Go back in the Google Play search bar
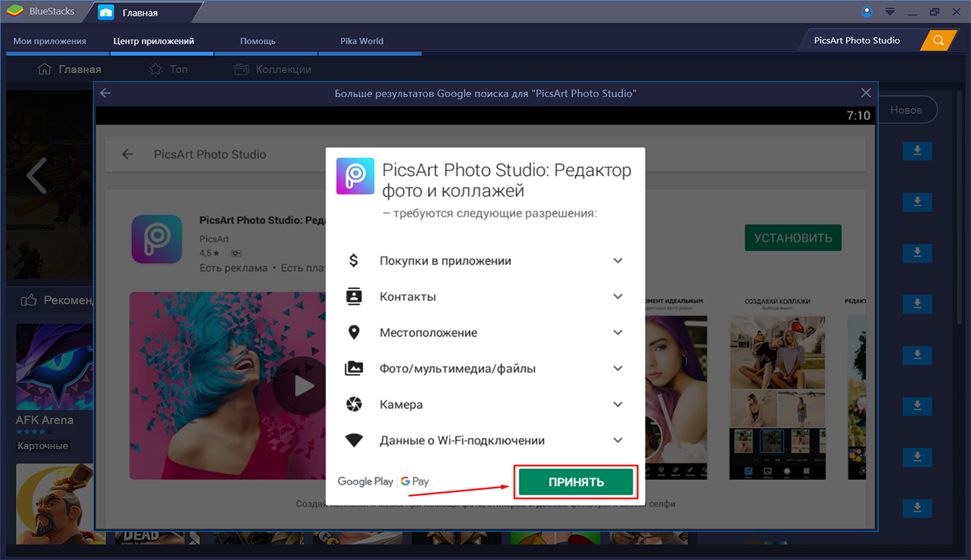Viewport: 971px width, 560px height. pyautogui.click(x=128, y=155)
